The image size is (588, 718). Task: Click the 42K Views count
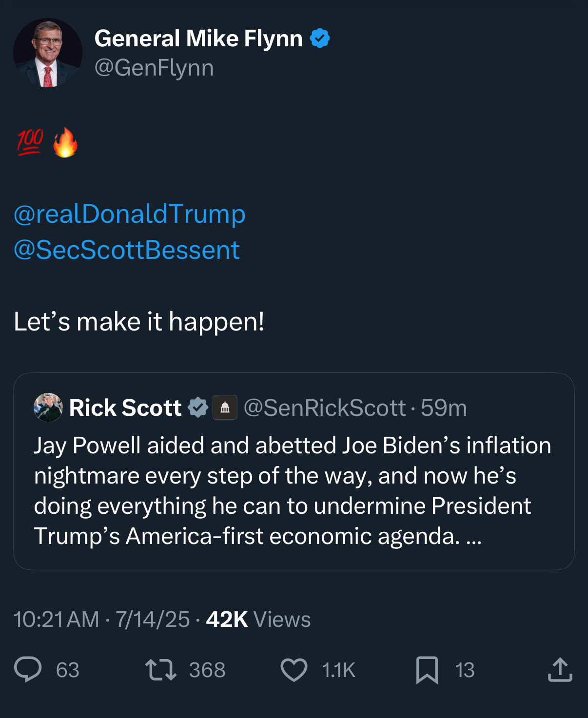(258, 620)
